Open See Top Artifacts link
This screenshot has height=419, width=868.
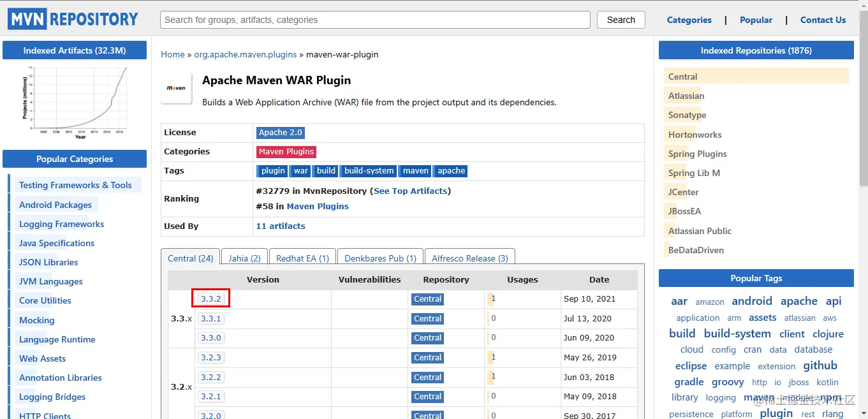(411, 191)
